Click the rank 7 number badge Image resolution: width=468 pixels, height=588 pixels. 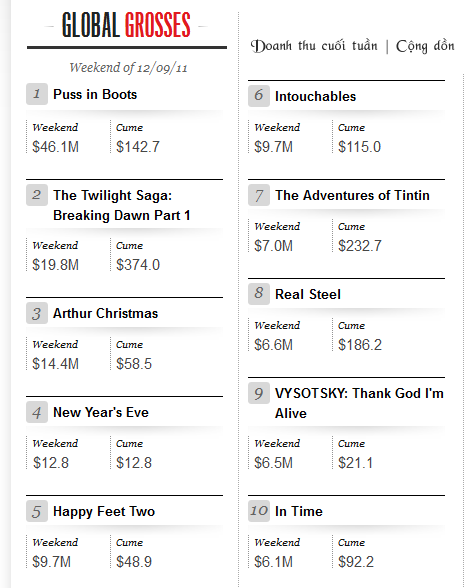tap(259, 195)
